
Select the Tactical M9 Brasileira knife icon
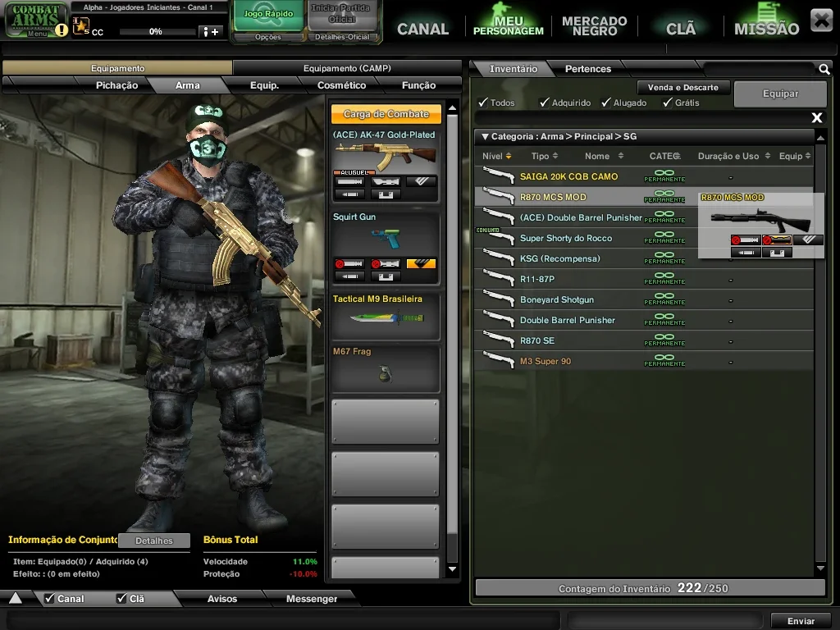387,317
